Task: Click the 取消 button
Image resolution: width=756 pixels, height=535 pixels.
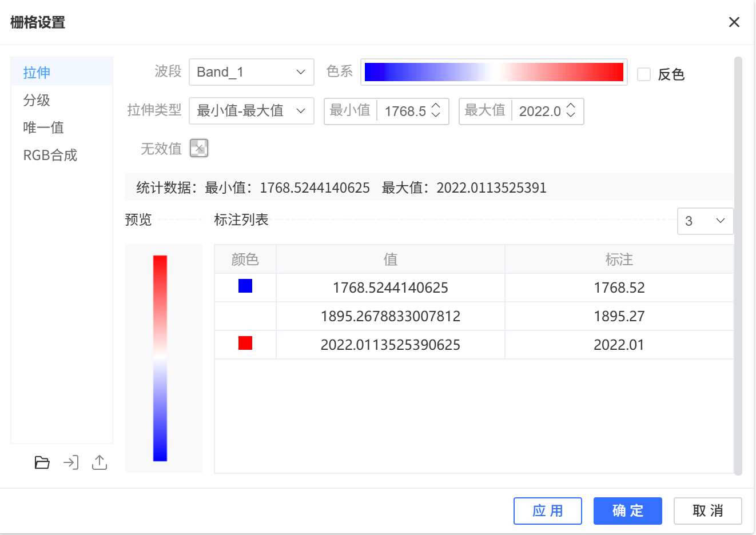Action: [x=707, y=510]
